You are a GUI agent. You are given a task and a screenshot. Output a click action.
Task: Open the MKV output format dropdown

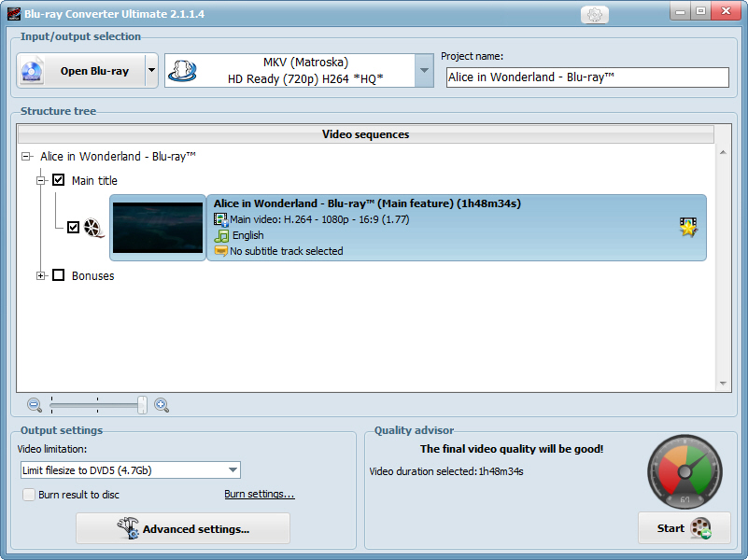[424, 71]
